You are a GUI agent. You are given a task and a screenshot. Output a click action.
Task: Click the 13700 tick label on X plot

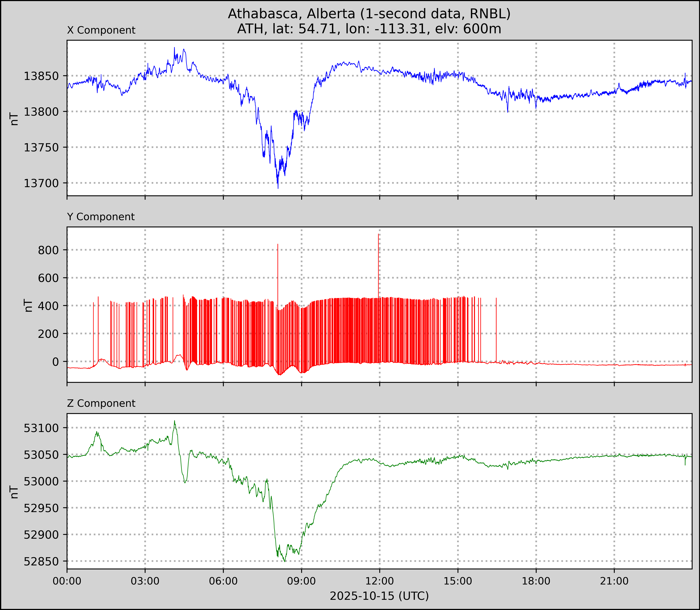coord(41,183)
